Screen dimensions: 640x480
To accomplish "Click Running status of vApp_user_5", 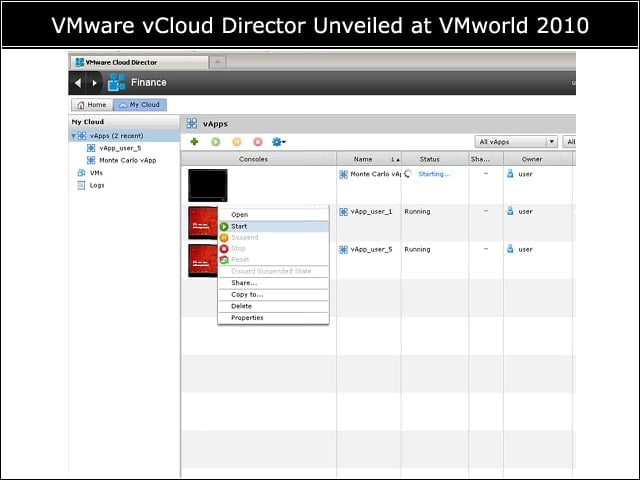I will [417, 249].
